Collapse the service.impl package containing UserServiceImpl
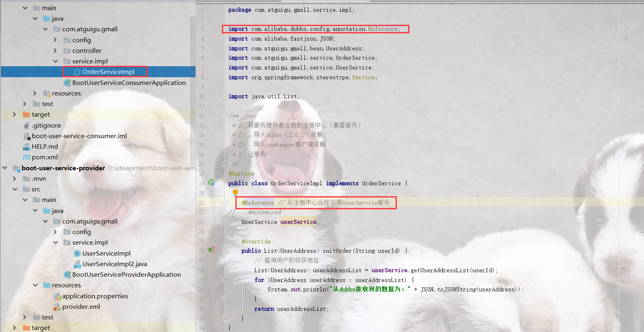Screen dimensions: 644x332 point(55,242)
